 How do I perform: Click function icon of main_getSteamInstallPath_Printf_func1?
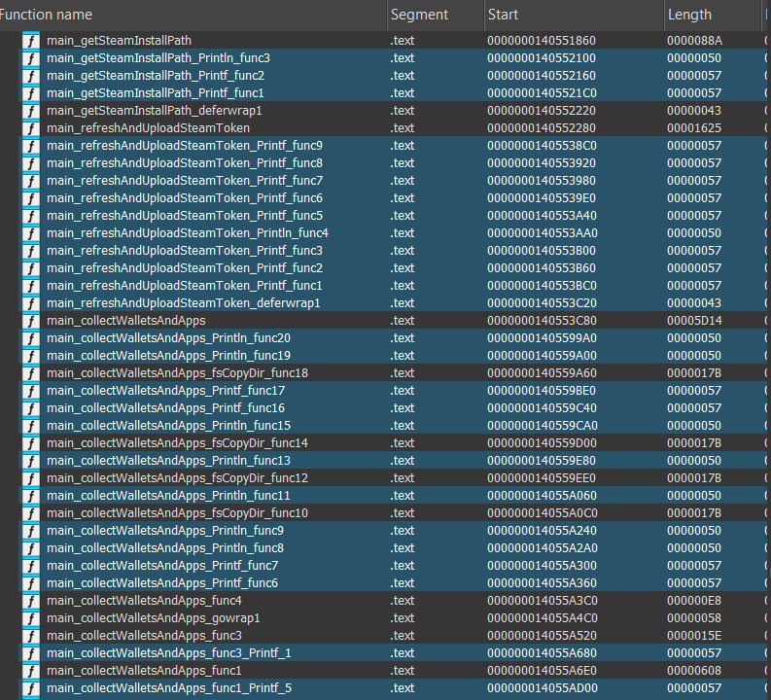[31, 93]
